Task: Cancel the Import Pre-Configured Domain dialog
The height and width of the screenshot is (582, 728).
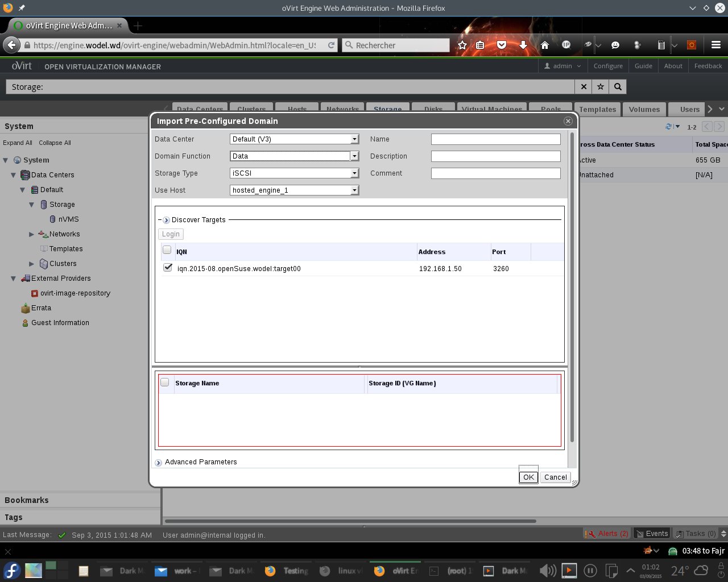Action: pos(555,477)
